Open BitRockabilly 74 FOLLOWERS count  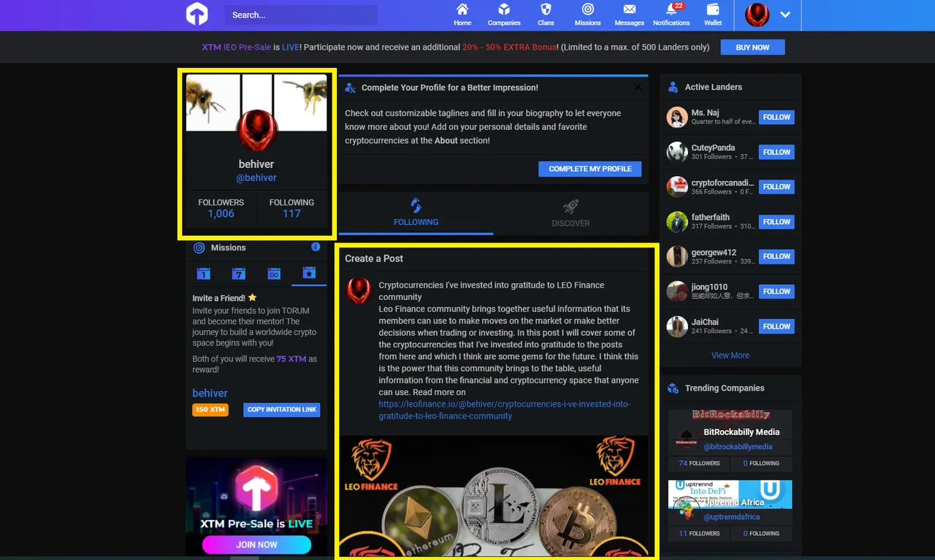point(699,463)
